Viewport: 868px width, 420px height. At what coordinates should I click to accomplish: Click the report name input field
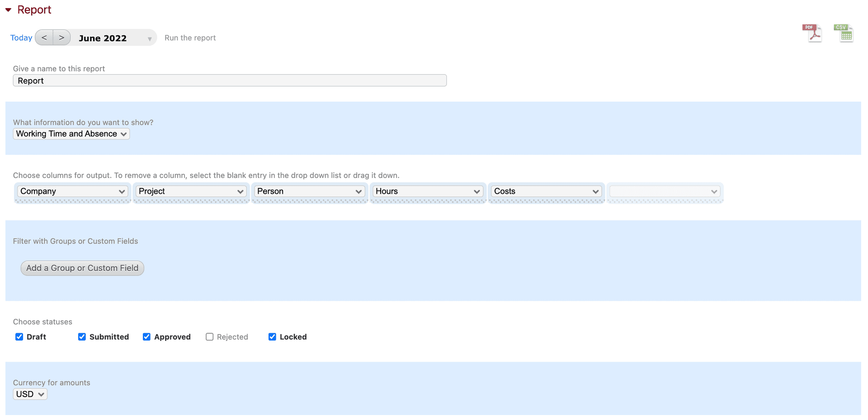pos(230,81)
